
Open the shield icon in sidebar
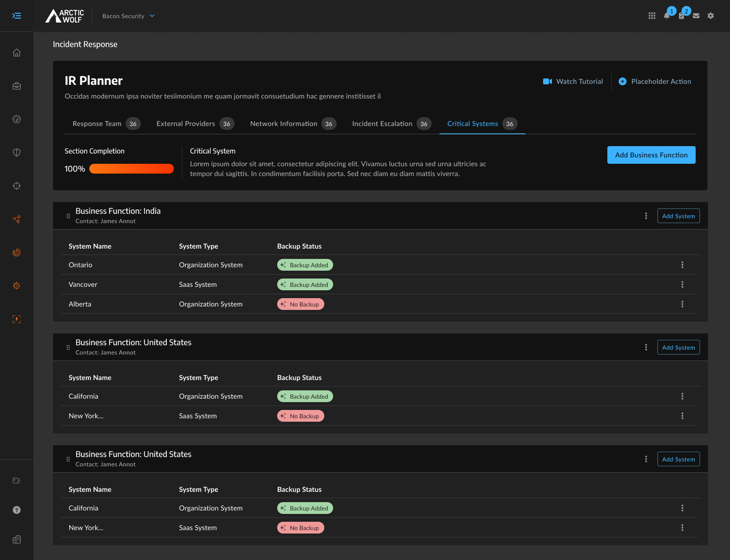[x=17, y=153]
